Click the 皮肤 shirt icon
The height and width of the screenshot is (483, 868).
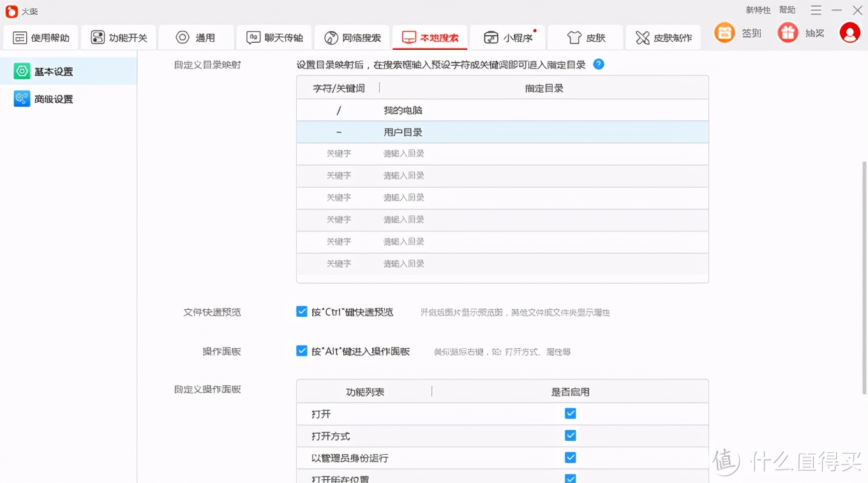[x=572, y=36]
